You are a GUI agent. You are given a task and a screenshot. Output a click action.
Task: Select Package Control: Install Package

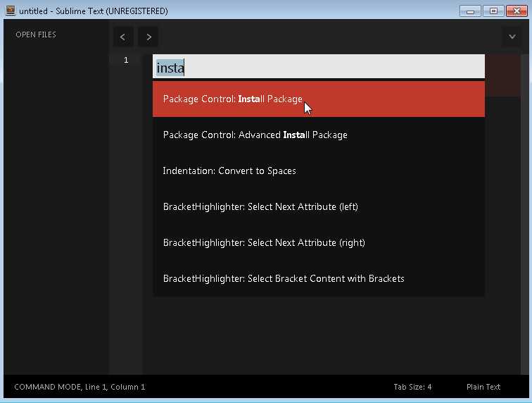(x=319, y=99)
